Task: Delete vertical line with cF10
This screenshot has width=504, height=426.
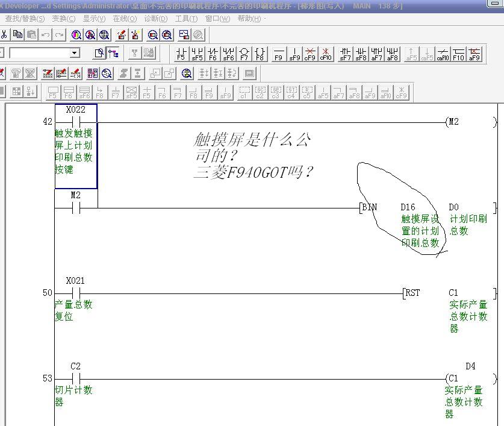Action: coord(325,54)
